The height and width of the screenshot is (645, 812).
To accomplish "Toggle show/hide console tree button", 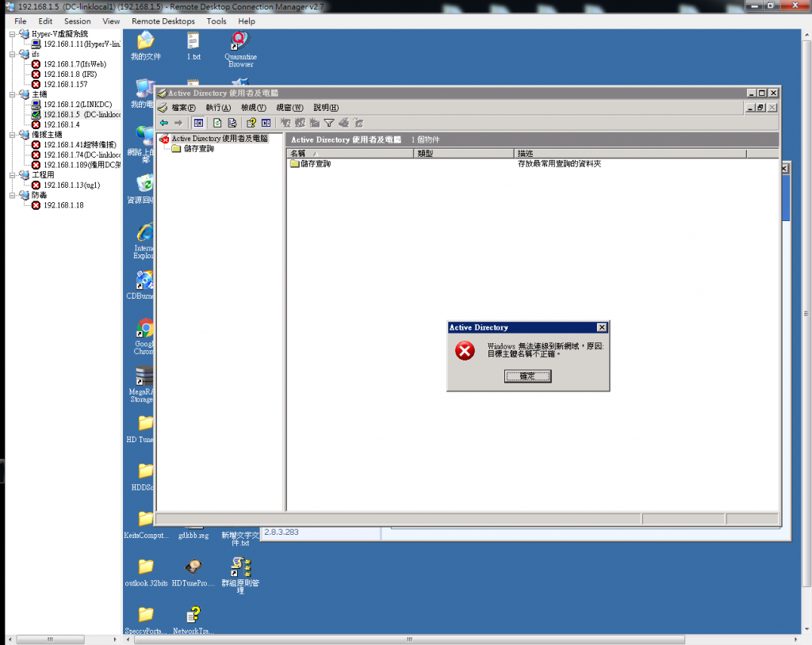I will tap(198, 123).
